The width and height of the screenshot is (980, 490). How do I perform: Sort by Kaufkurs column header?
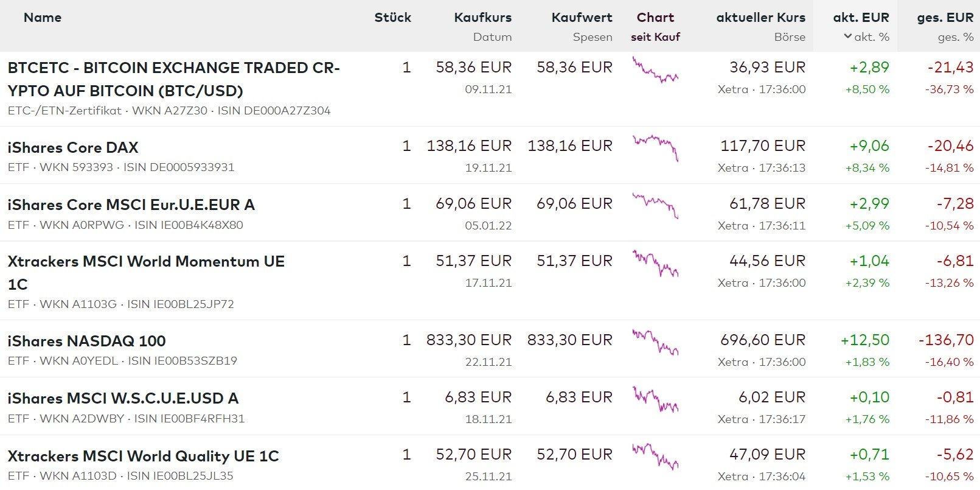482,18
